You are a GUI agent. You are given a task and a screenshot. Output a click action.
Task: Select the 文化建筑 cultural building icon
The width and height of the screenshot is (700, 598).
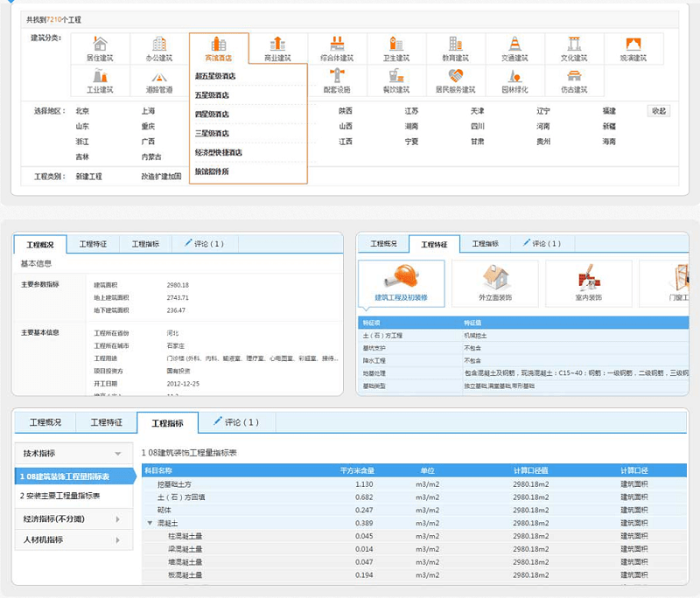point(574,44)
